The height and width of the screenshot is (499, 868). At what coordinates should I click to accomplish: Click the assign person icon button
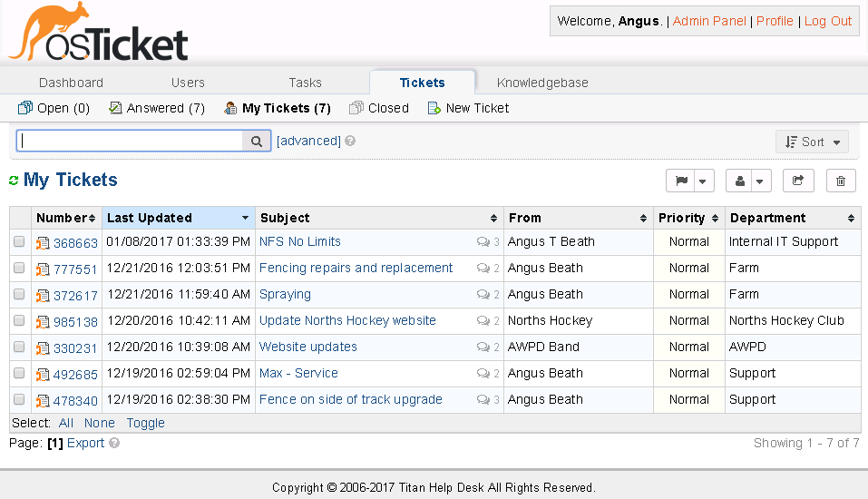pos(740,181)
